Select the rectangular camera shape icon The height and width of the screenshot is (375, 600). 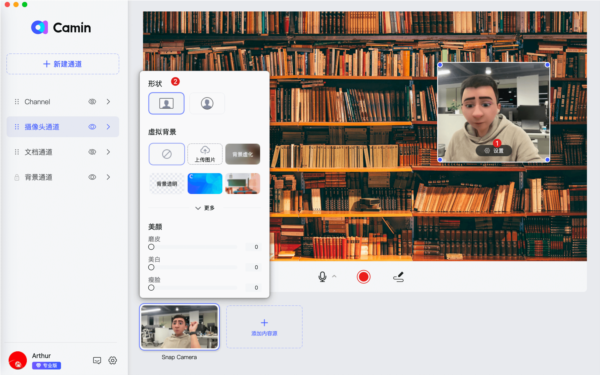[x=166, y=103]
